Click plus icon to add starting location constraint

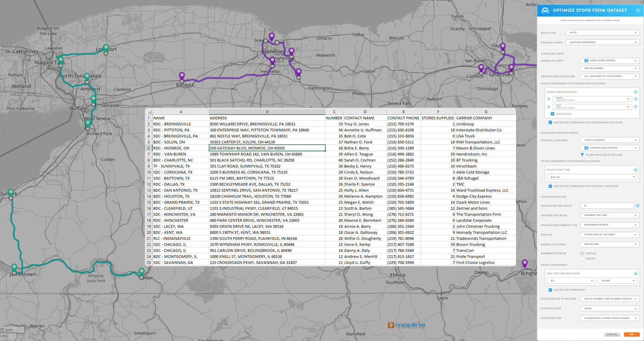click(x=550, y=186)
